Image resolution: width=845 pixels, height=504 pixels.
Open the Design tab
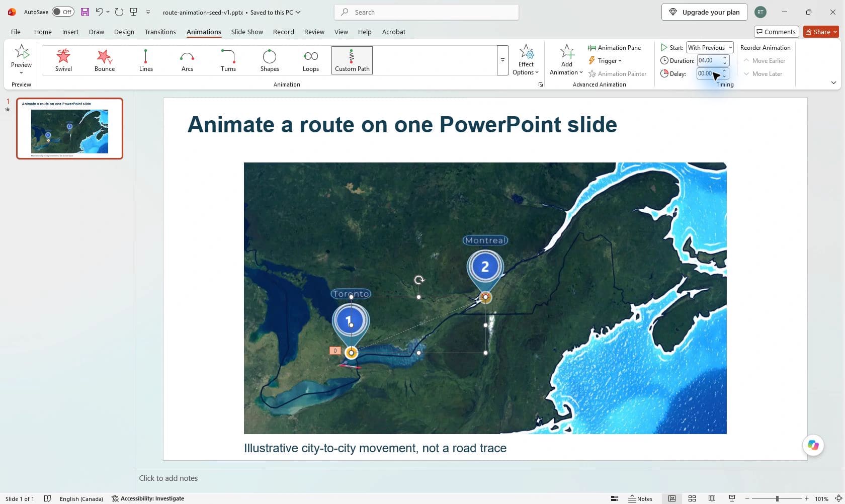124,32
